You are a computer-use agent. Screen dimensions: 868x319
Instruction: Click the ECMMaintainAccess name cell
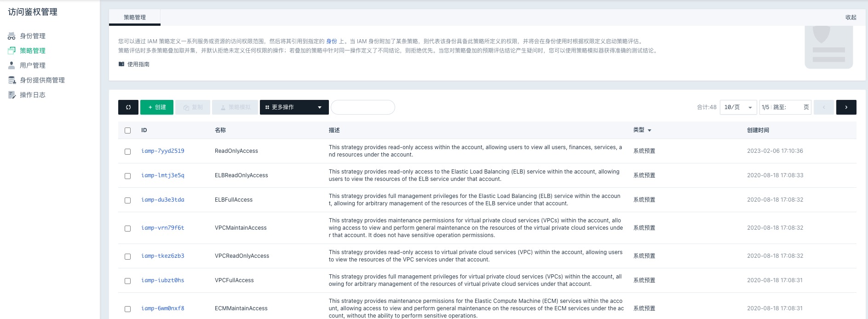[x=241, y=308]
